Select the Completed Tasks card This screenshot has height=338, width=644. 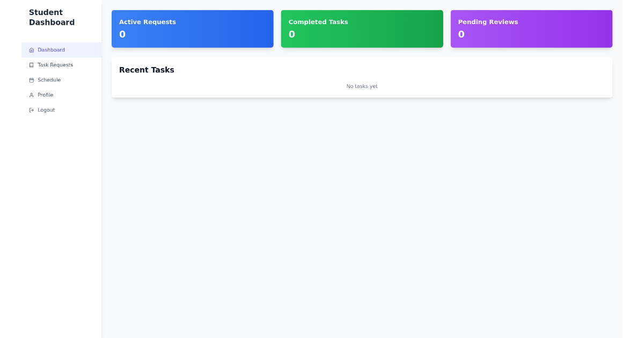(x=362, y=28)
